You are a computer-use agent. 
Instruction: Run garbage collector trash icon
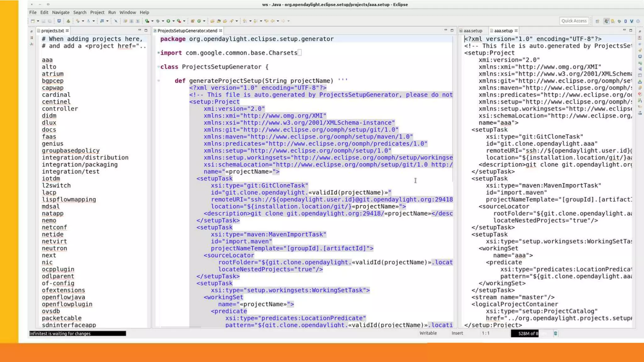pos(556,333)
